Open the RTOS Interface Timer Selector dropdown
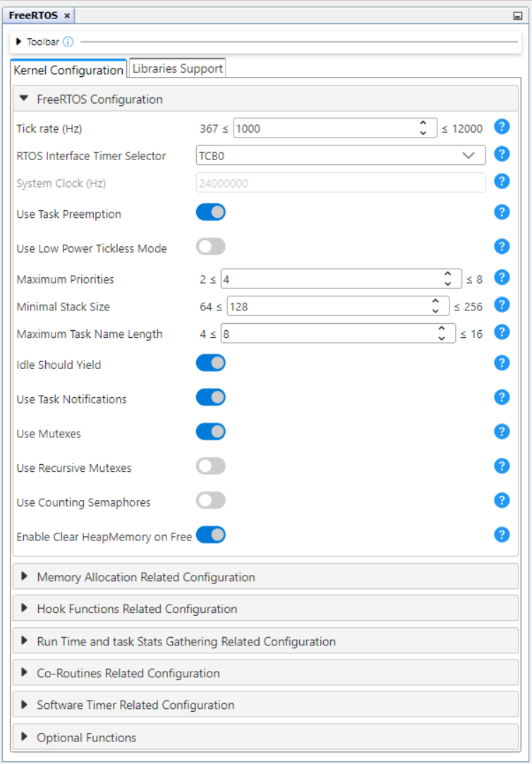Viewport: 532px width, 764px height. [x=341, y=155]
